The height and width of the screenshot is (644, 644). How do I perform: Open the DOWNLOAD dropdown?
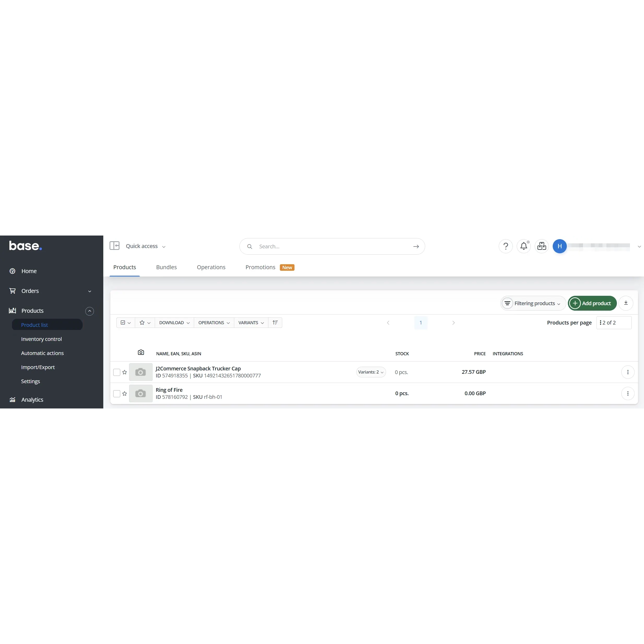174,322
